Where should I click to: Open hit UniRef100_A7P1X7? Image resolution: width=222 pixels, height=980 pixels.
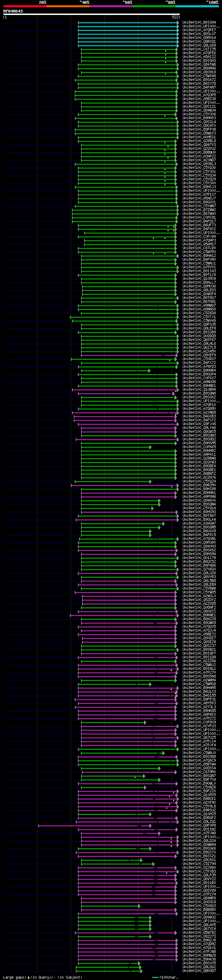pos(199,195)
